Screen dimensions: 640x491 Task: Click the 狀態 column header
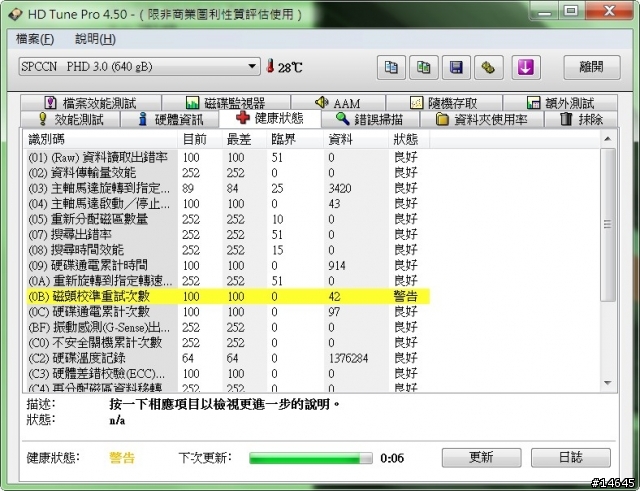409,139
